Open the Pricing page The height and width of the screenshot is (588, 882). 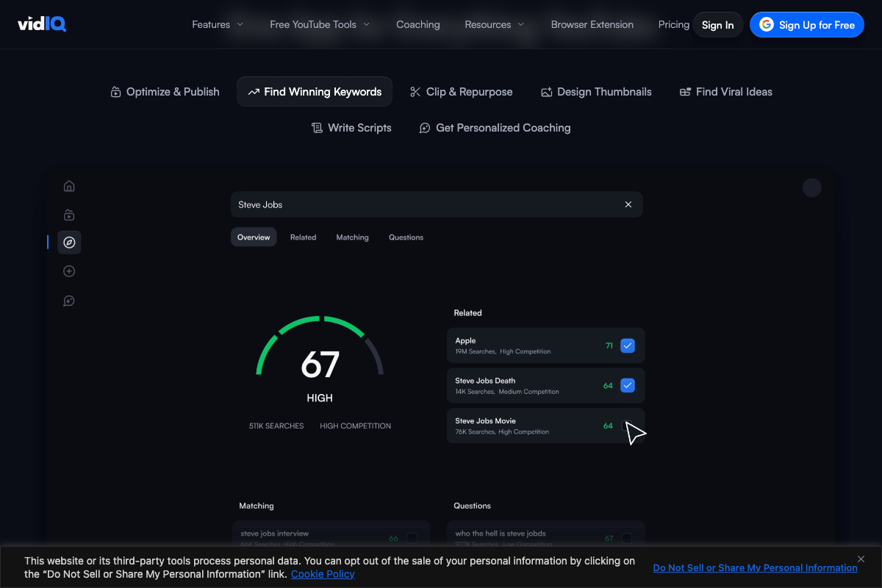(x=674, y=24)
